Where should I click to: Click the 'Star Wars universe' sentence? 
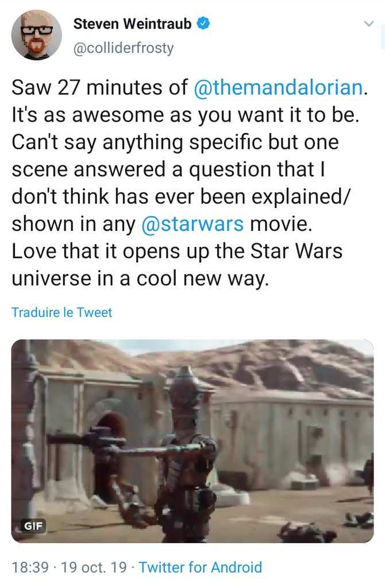click(177, 265)
